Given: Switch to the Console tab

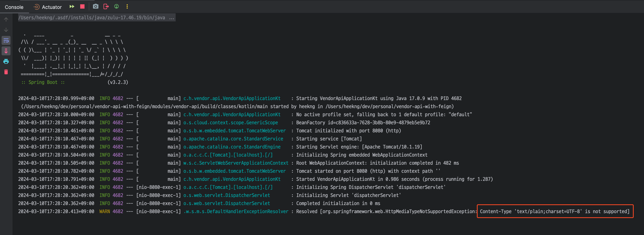Looking at the screenshot, I should [14, 7].
